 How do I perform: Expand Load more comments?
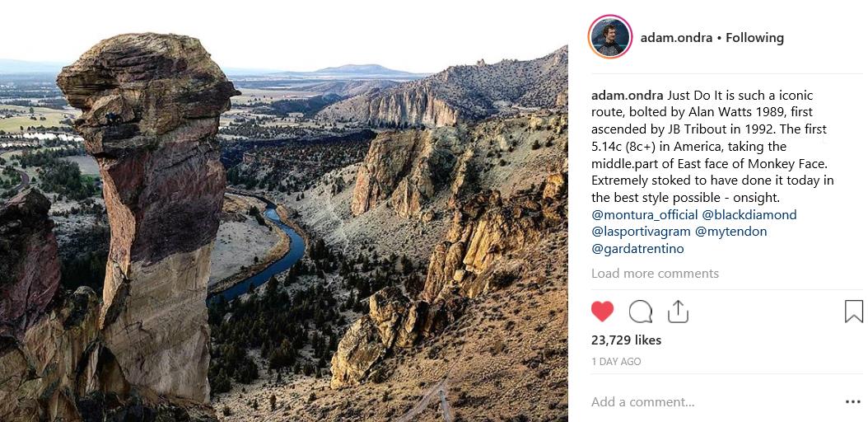(x=655, y=274)
